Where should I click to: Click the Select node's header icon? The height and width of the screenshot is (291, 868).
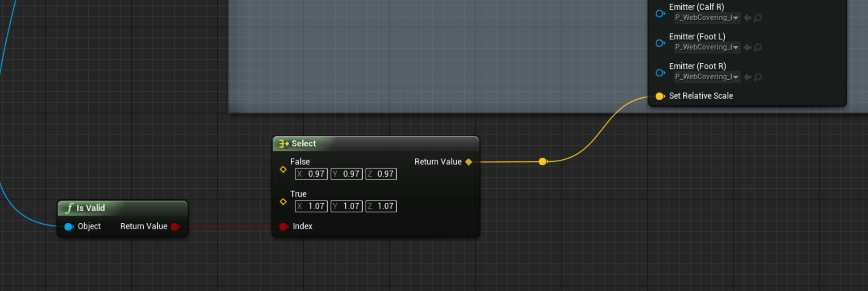284,143
